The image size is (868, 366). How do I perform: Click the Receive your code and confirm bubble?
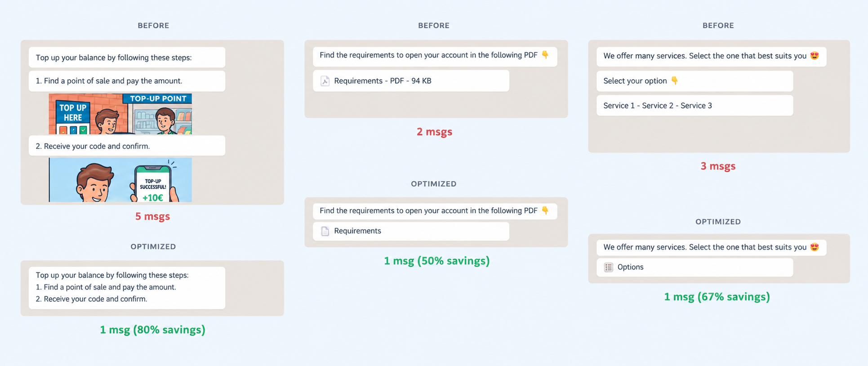click(x=127, y=146)
